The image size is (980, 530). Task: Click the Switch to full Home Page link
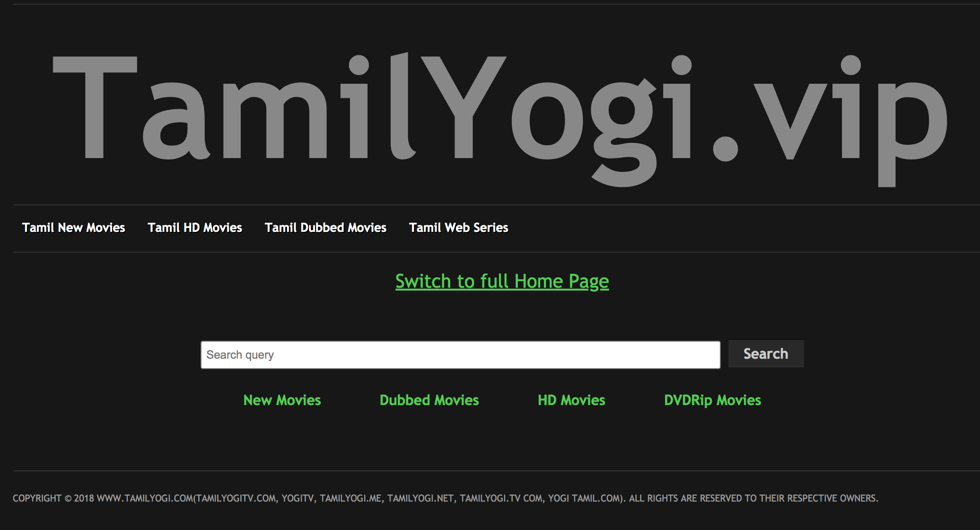tap(502, 281)
